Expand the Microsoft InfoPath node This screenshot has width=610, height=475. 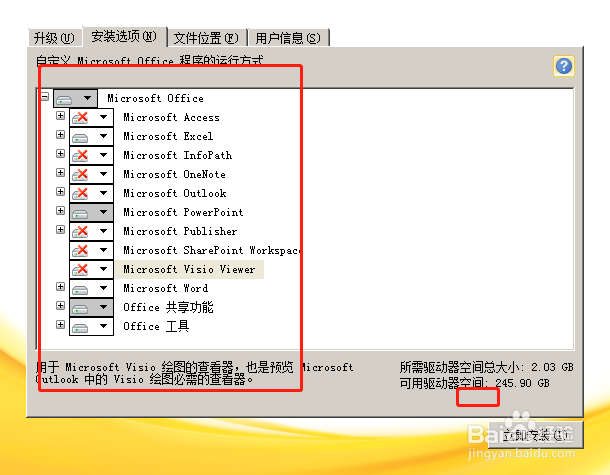[x=60, y=154]
